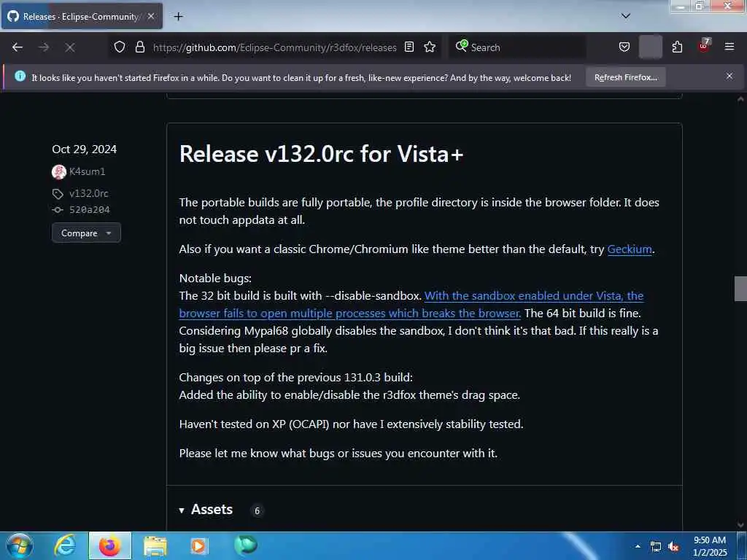Viewport: 747px width, 560px height.
Task: Select the Releases Eclipse-Community tab
Action: coord(82,16)
